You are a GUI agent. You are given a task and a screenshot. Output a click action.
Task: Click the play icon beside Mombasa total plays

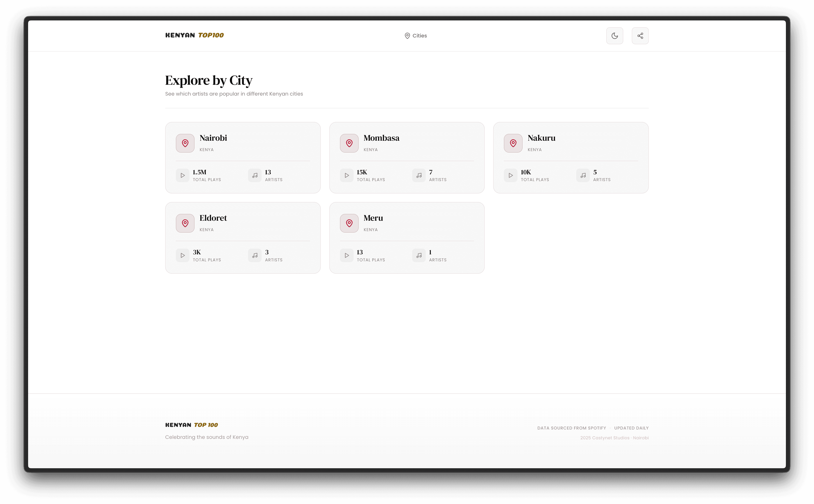coord(347,175)
